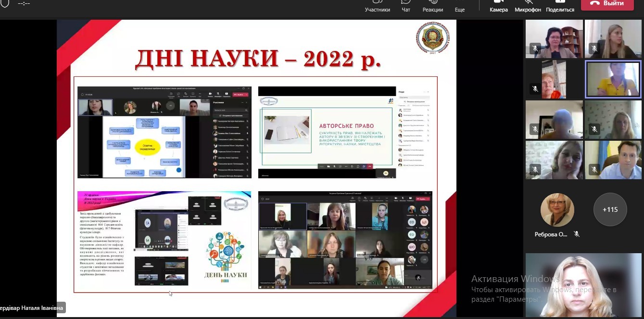The height and width of the screenshot is (319, 644).
Task: Click the shield security icon in the top bar
Action: [6, 3]
